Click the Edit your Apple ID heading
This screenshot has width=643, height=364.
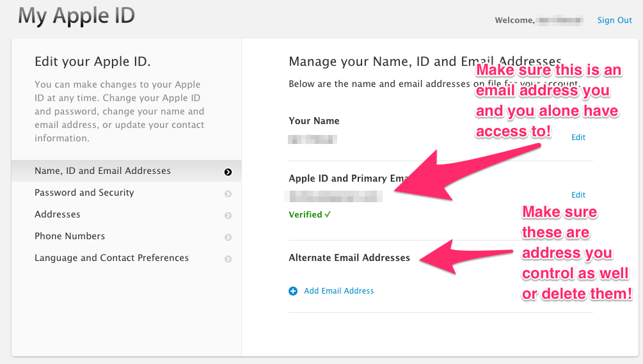pos(93,61)
